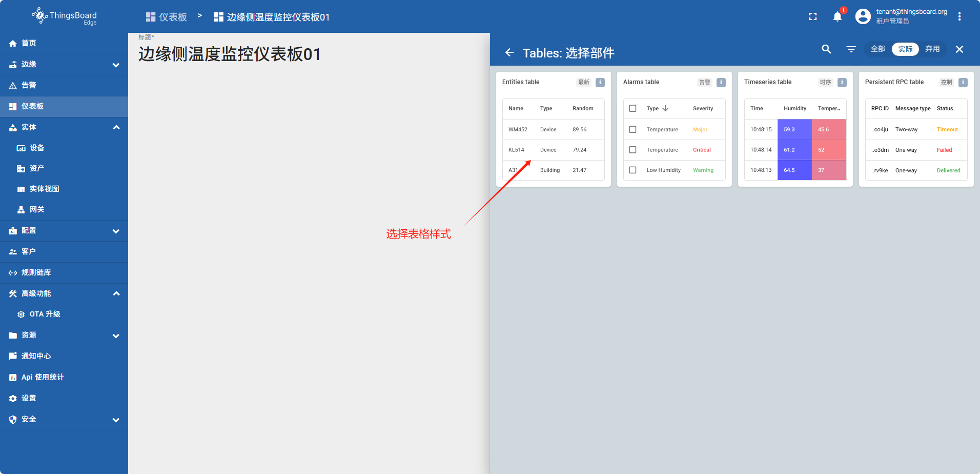Switch filter to 全部 widgets
Image resolution: width=980 pixels, height=474 pixels.
click(877, 49)
